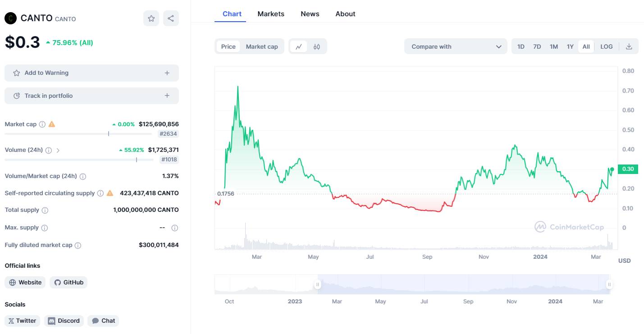644x334 pixels.
Task: Toggle the LOG scale option
Action: pos(607,46)
